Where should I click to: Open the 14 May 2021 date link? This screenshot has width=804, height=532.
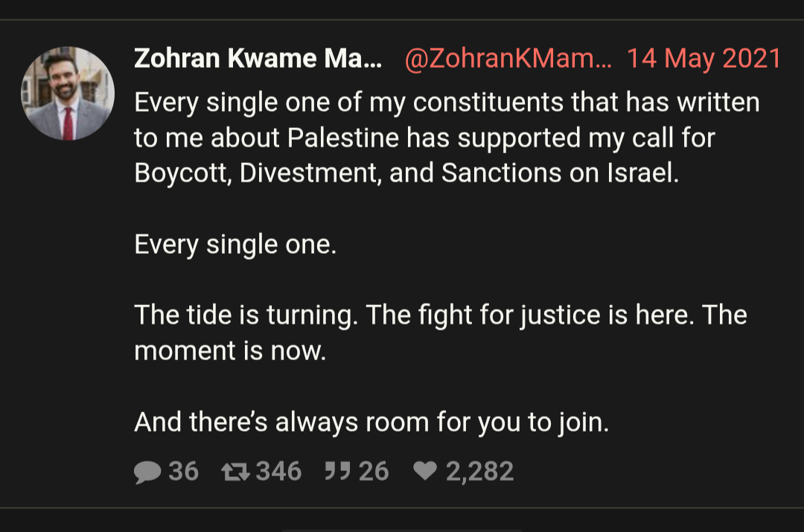pyautogui.click(x=704, y=59)
